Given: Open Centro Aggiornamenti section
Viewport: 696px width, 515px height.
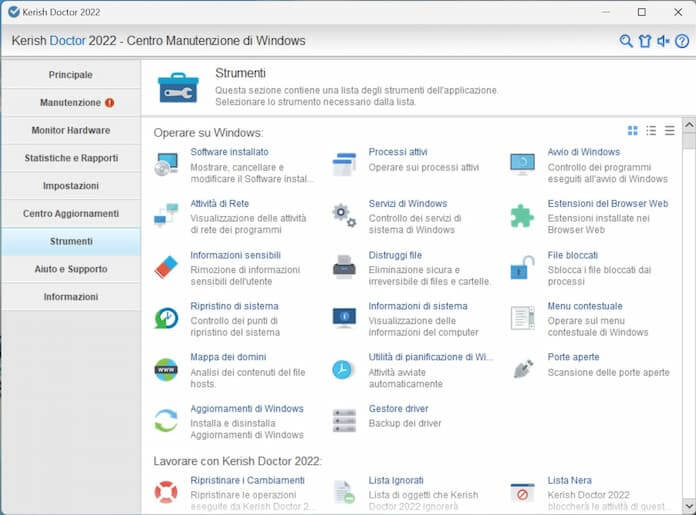Looking at the screenshot, I should pyautogui.click(x=71, y=214).
